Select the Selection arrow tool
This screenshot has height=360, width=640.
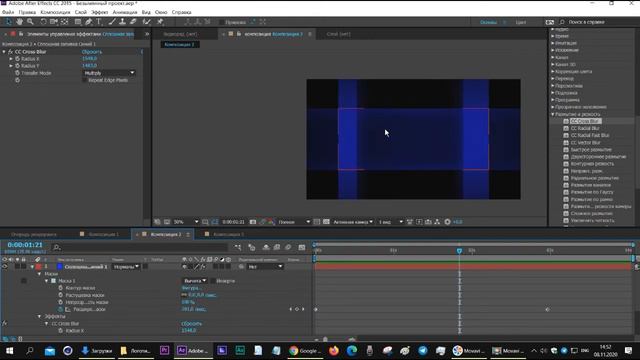click(x=9, y=22)
